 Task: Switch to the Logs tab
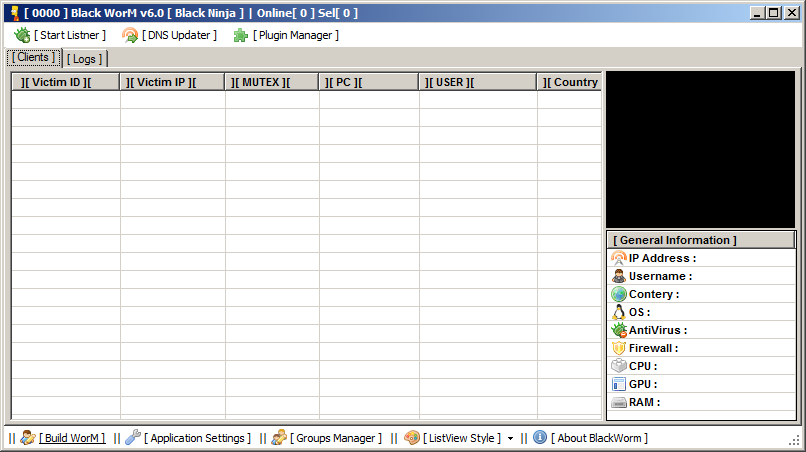pos(85,59)
